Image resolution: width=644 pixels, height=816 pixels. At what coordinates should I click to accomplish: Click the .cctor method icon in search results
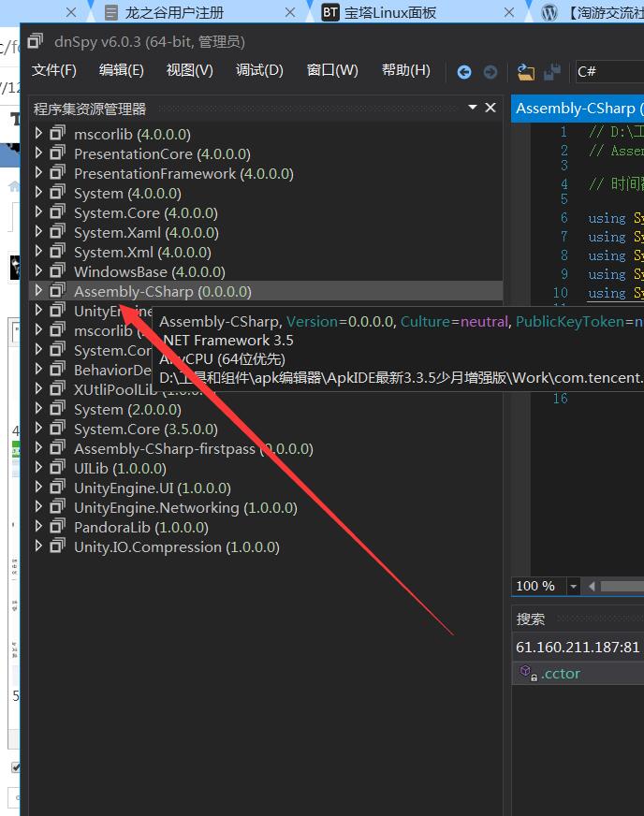click(526, 673)
